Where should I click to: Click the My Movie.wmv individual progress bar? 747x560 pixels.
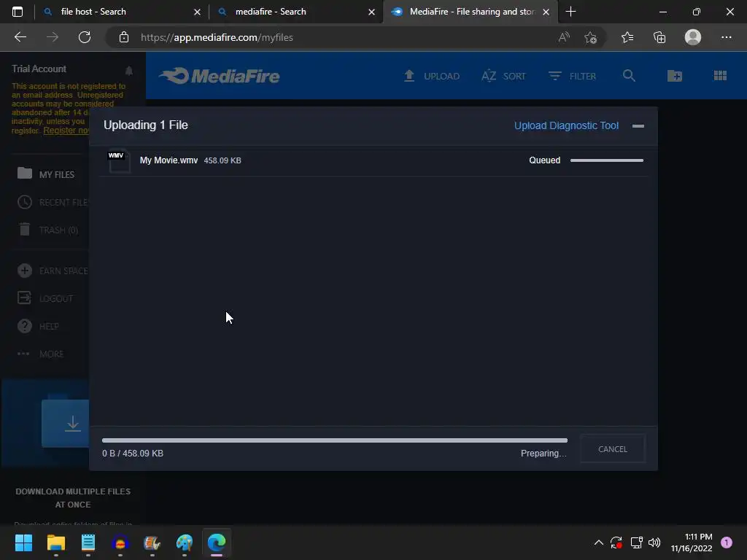pos(606,160)
